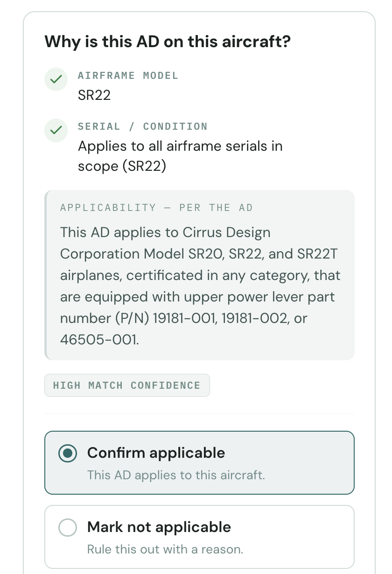Select the Mark not applicable radio button
This screenshot has width=392, height=574.
point(68,528)
